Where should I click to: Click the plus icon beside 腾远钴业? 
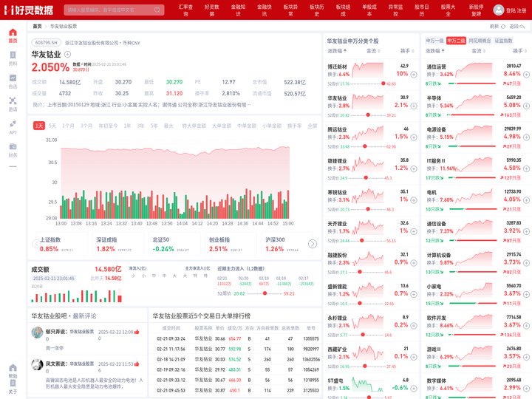(414, 137)
